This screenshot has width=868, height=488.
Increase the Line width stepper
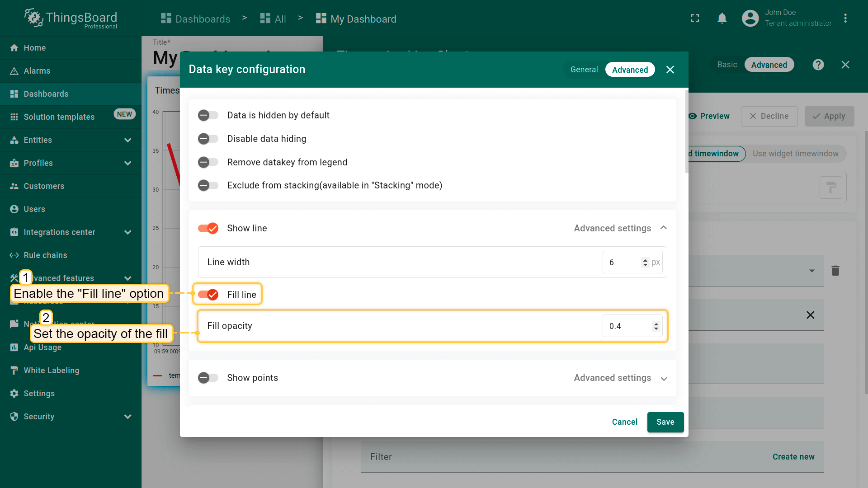tap(645, 260)
